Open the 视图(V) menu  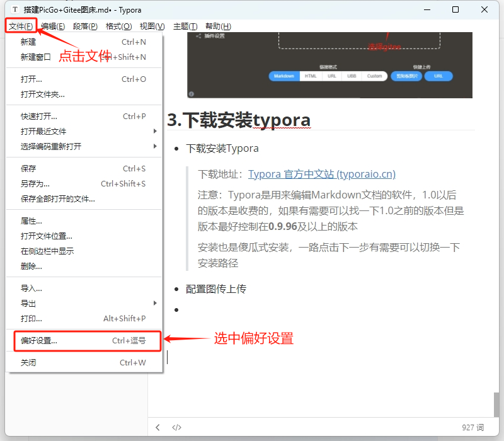pos(152,26)
